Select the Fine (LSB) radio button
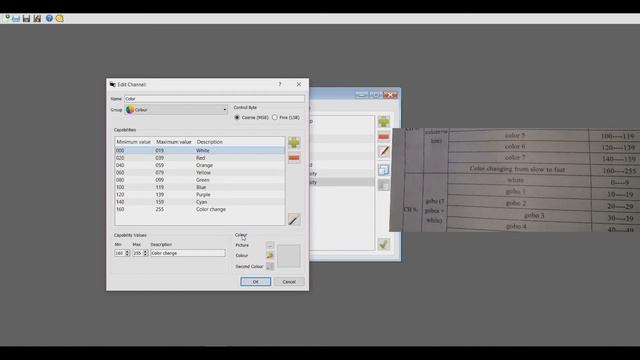 (275, 118)
